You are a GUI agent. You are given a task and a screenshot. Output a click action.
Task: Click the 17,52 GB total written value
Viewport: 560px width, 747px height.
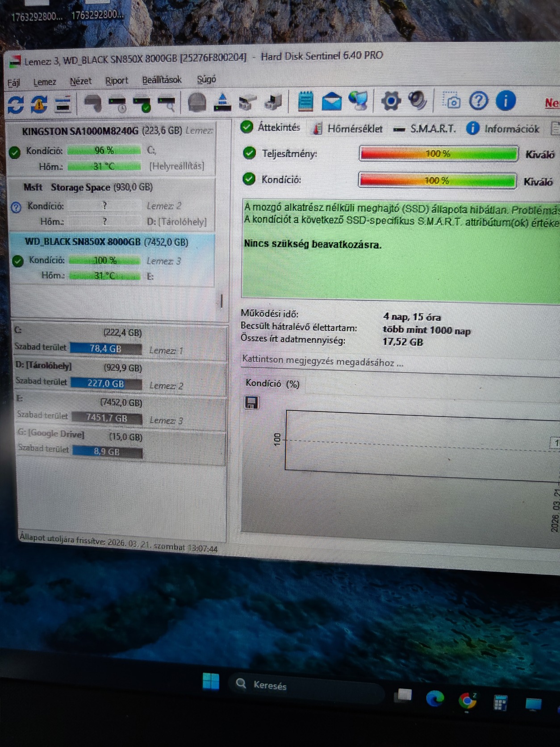coord(402,342)
